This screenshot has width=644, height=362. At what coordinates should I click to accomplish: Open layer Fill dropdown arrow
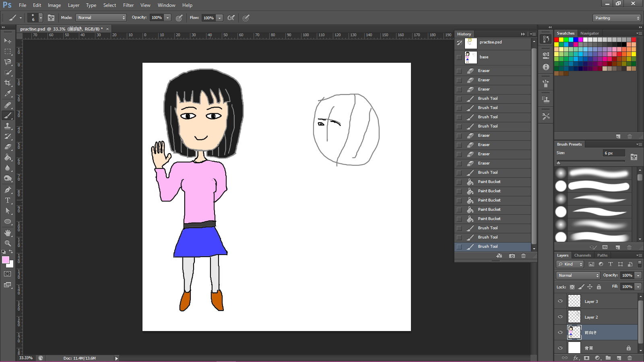(638, 287)
